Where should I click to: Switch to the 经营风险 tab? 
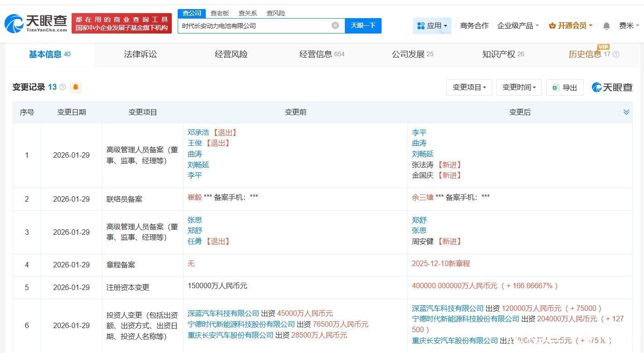tap(231, 54)
